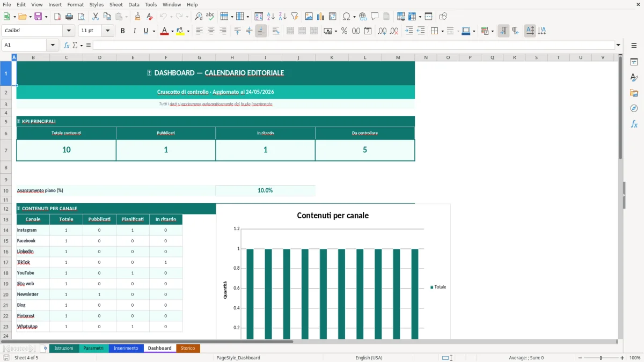
Task: Insert Hyperlink globe icon
Action: tap(363, 17)
